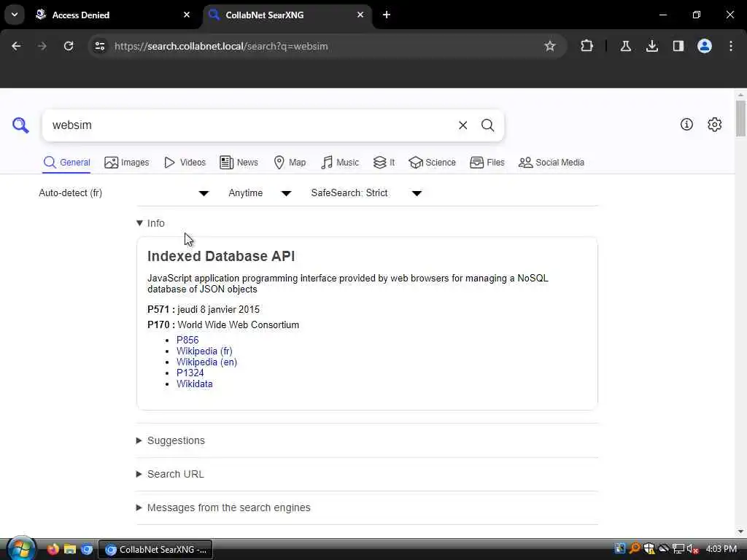Open Chrome Labs flask icon
The width and height of the screenshot is (747, 560).
[625, 46]
